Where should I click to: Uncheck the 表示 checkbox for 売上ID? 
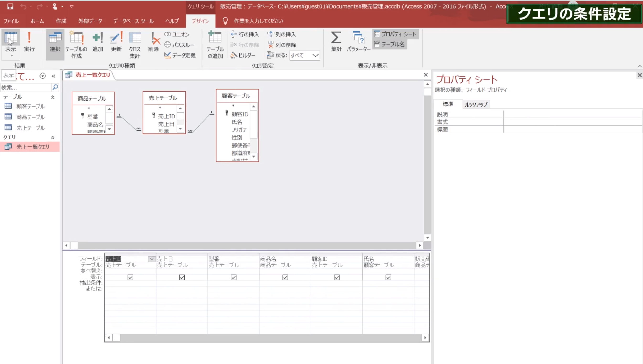pos(130,277)
